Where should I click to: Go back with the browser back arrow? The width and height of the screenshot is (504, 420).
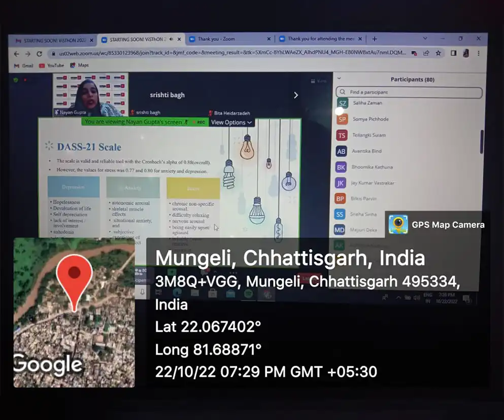(x=17, y=54)
